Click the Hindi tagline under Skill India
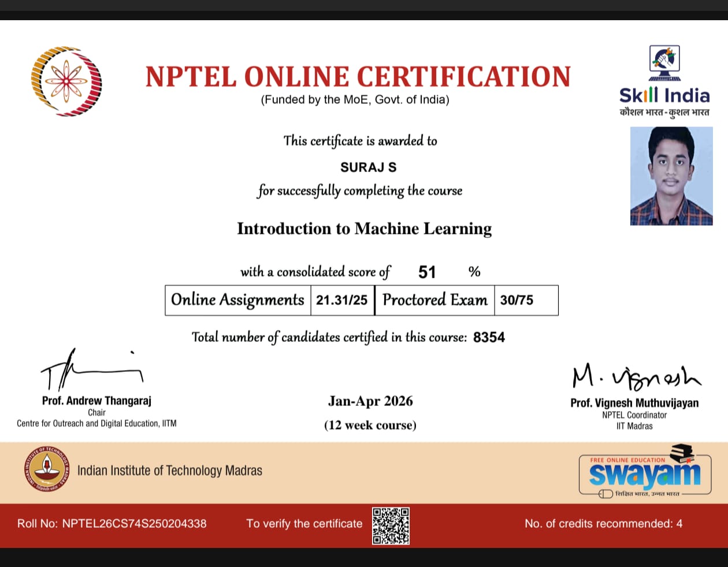The image size is (728, 567). tap(664, 112)
